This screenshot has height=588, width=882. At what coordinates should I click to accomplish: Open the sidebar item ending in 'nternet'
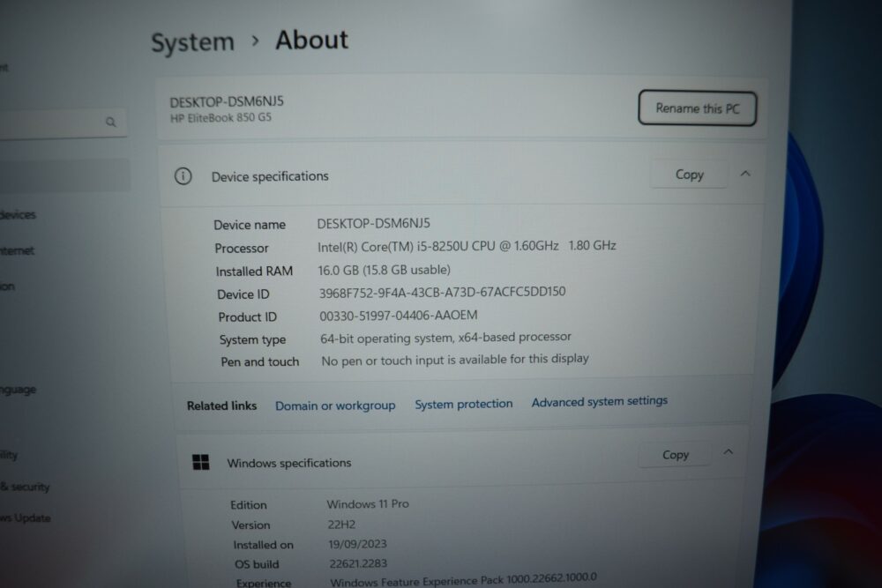(17, 250)
